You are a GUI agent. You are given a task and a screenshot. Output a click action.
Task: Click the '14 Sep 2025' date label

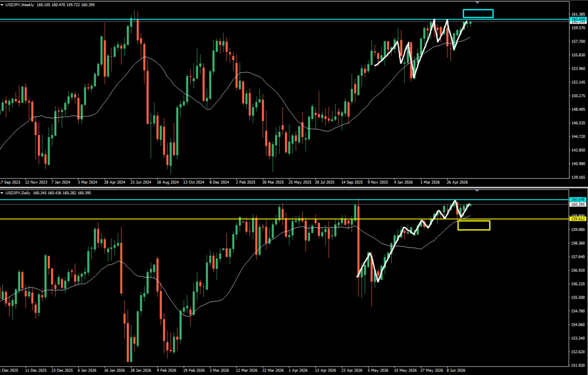[x=352, y=182]
